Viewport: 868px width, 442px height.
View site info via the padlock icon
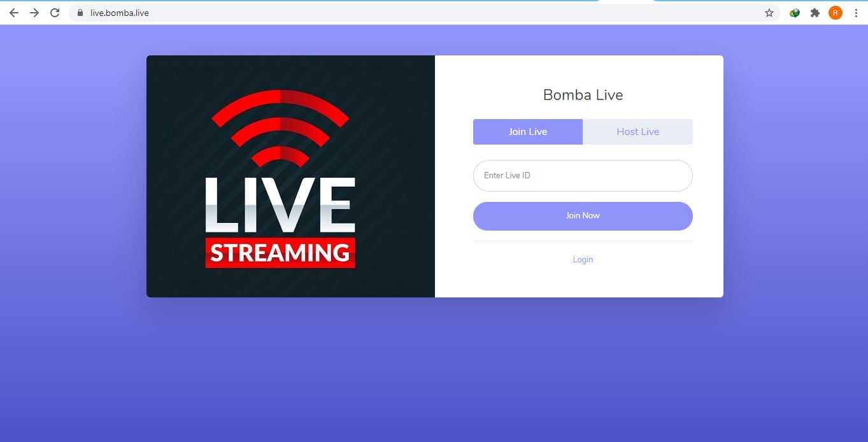click(x=80, y=13)
